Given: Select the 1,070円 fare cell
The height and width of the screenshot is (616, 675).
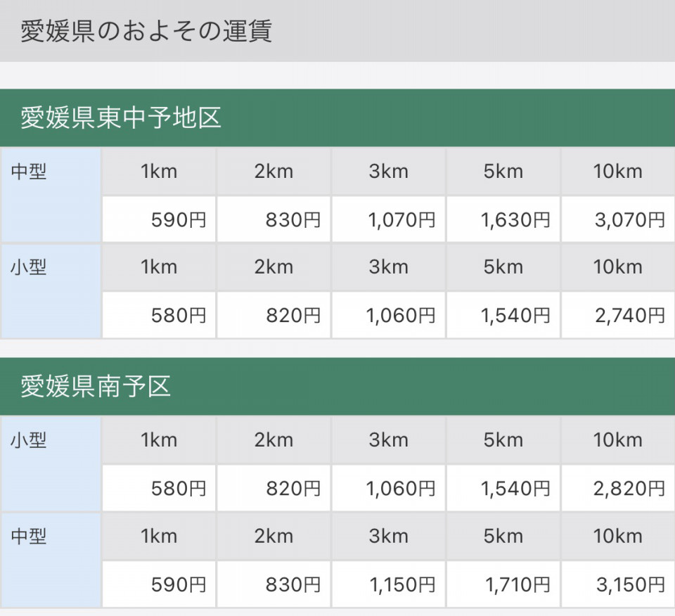Looking at the screenshot, I should [x=388, y=219].
